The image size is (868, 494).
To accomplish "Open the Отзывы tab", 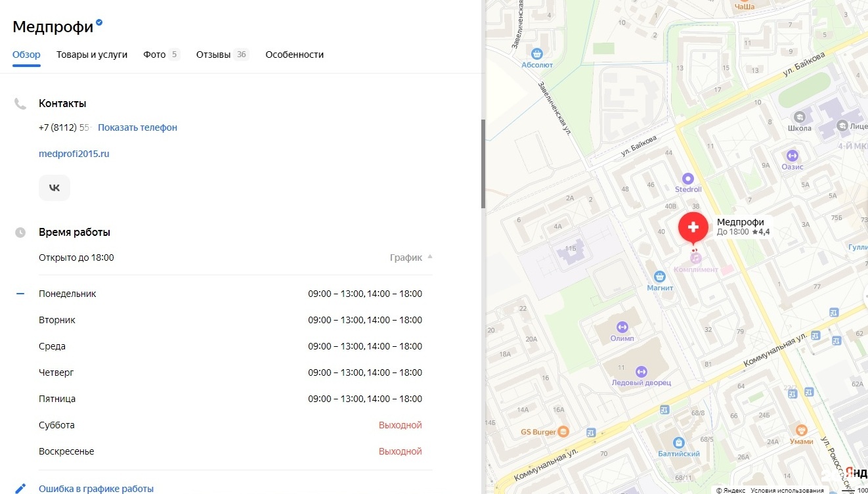I will click(x=222, y=55).
